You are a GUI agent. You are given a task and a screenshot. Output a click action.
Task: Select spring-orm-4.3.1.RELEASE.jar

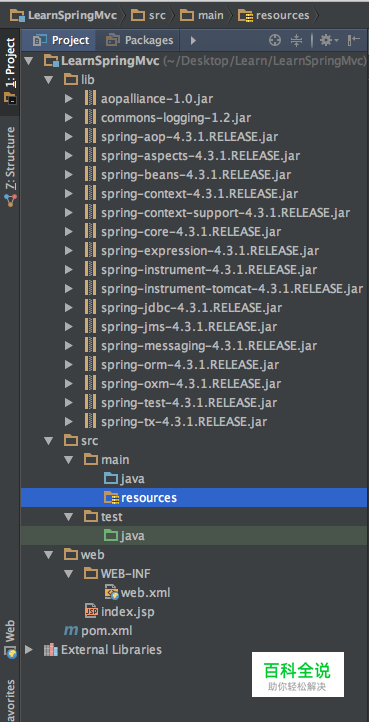[190, 365]
